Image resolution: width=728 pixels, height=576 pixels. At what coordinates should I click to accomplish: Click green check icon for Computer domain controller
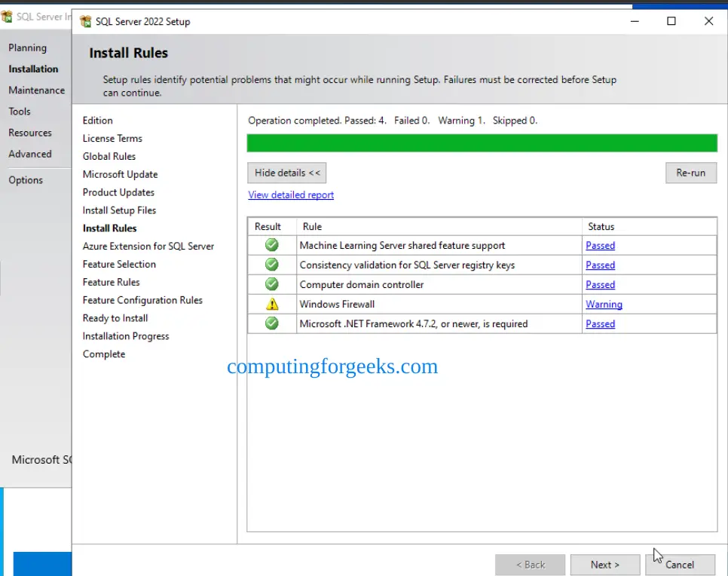(271, 283)
